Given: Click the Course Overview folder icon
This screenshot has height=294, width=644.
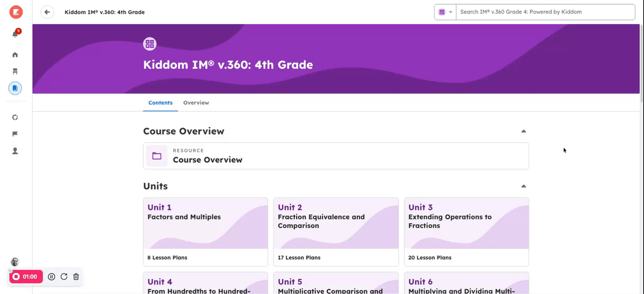Looking at the screenshot, I should [157, 156].
